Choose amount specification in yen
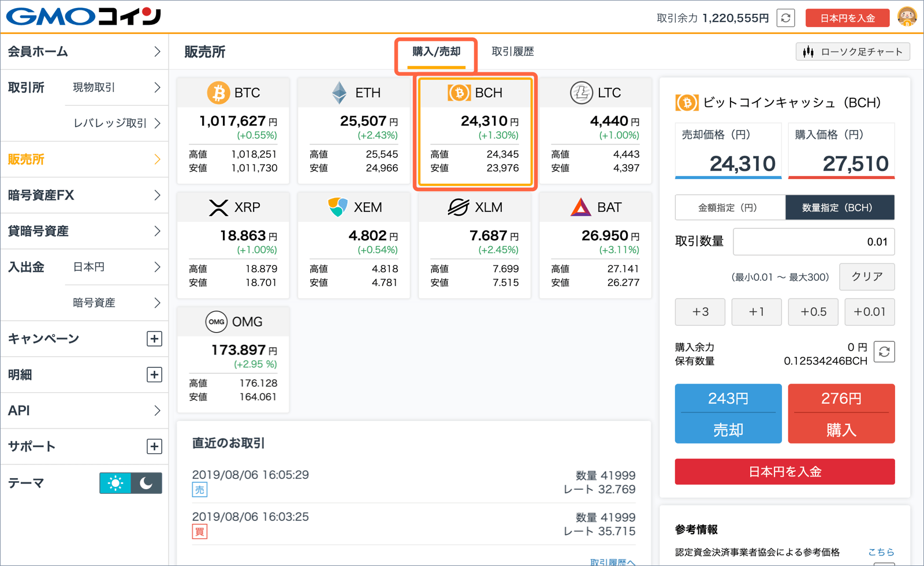 tap(730, 207)
